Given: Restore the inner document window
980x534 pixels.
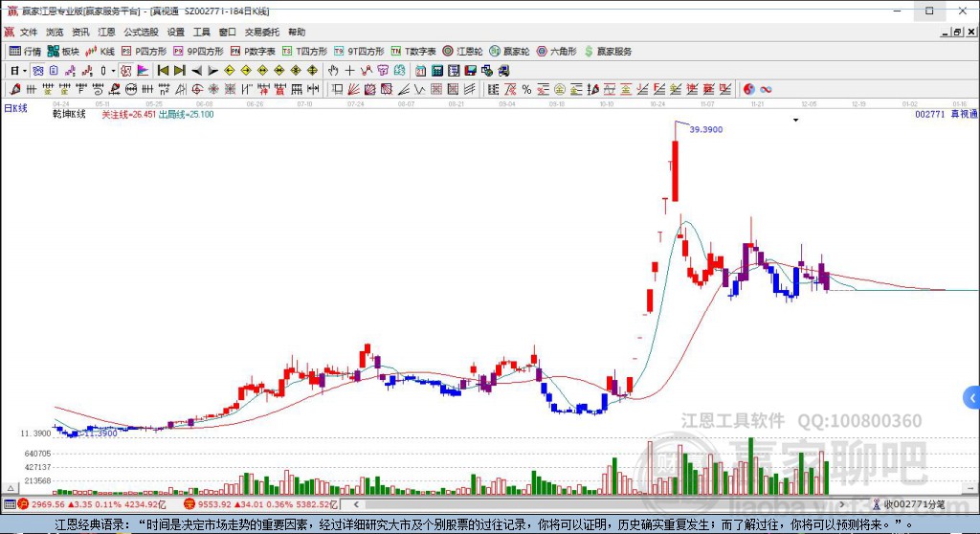Looking at the screenshot, I should [x=958, y=32].
